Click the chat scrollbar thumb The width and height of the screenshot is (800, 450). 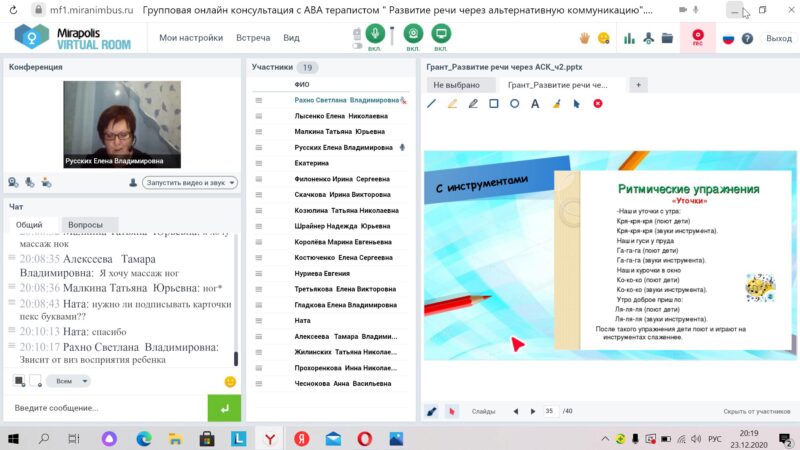click(x=236, y=359)
